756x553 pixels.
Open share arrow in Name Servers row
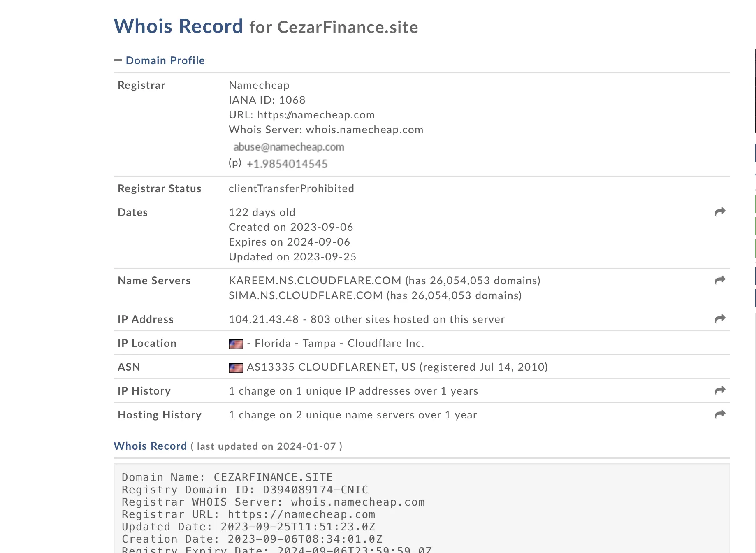coord(720,280)
